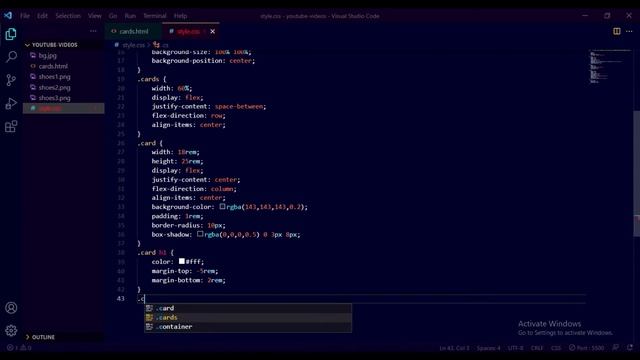Click the 'margin-bottom: 2rem' line

tap(188, 280)
